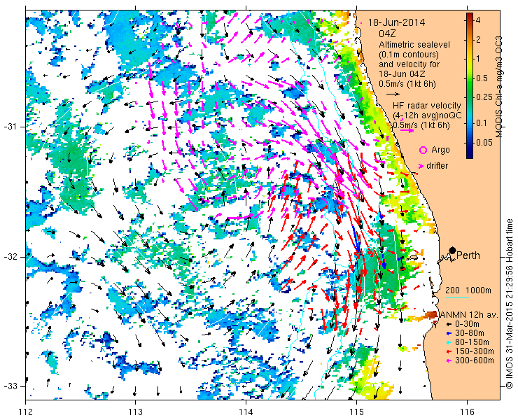Viewport: 518px width, 420px height.
Task: Click the dark red high-chlorophyll patch on coast
Action: point(430,315)
